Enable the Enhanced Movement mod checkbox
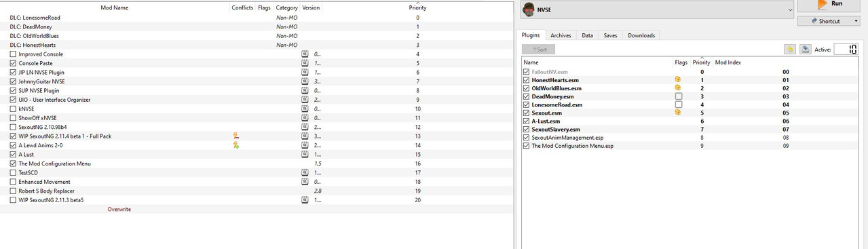868x249 pixels. pyautogui.click(x=14, y=182)
